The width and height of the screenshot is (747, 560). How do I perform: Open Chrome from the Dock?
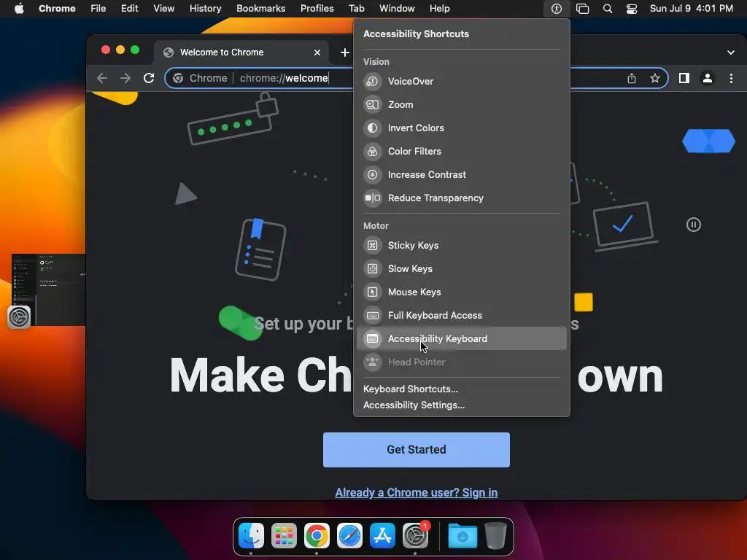pyautogui.click(x=317, y=536)
